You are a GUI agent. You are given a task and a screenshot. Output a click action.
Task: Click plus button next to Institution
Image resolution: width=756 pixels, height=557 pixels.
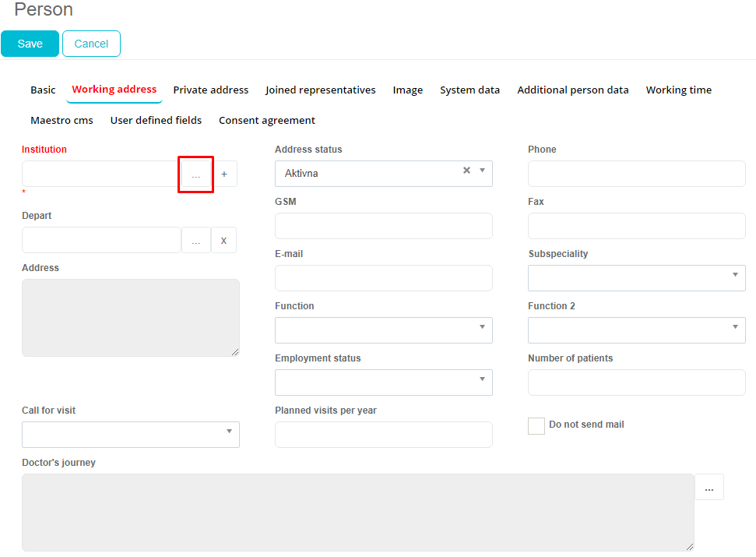(224, 175)
